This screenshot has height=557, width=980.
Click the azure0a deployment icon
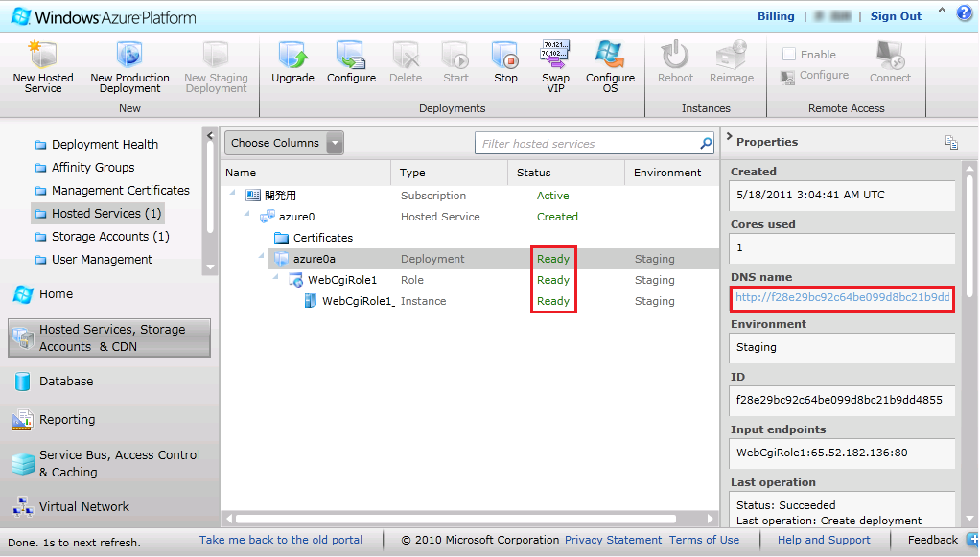[x=281, y=259]
